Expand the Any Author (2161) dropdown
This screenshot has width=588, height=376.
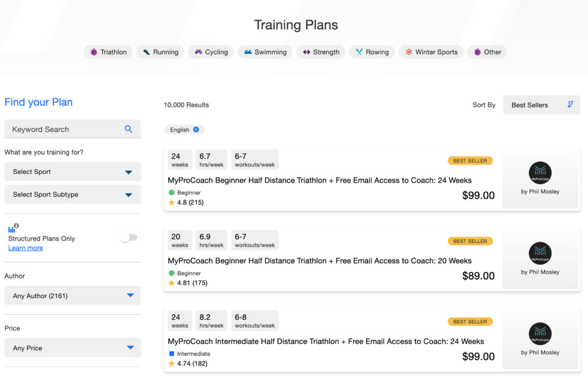(x=73, y=296)
